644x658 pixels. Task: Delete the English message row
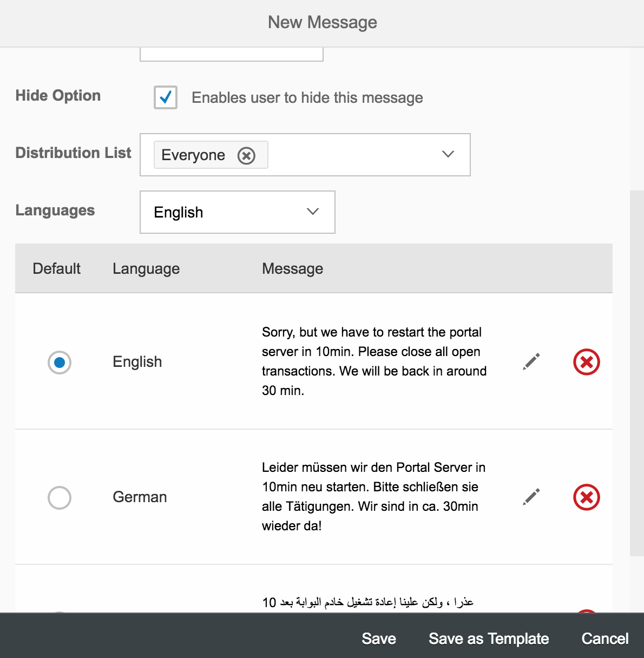pos(587,362)
